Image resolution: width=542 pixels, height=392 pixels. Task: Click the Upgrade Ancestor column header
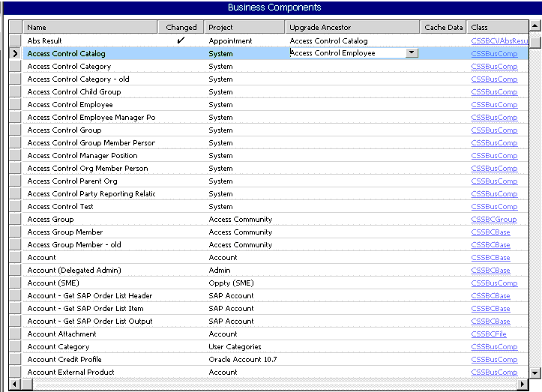(x=352, y=27)
